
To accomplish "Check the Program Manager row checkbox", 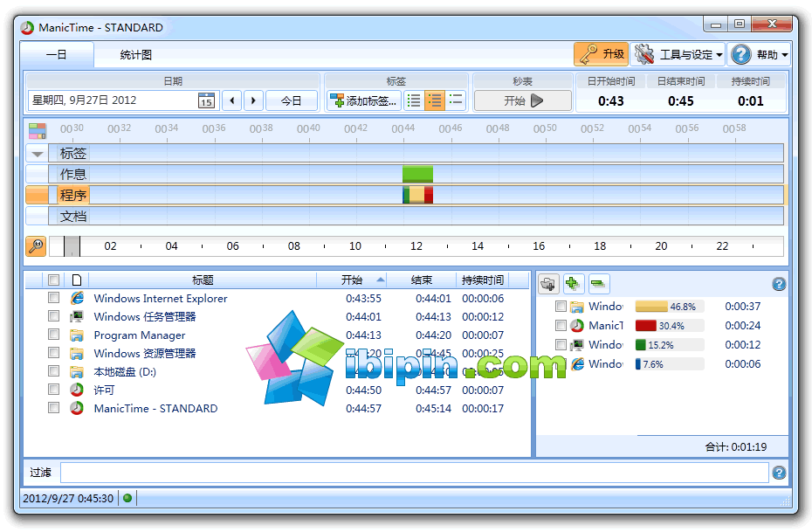I will [53, 334].
